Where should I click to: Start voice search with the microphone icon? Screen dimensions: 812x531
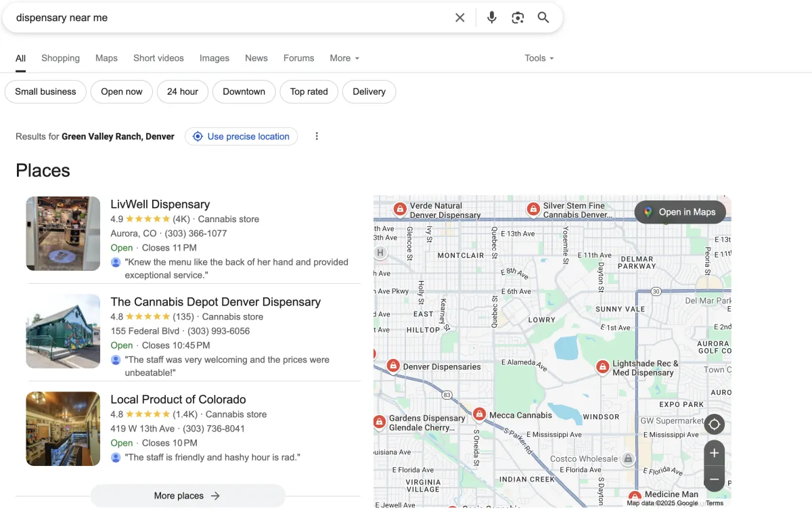[x=492, y=18]
